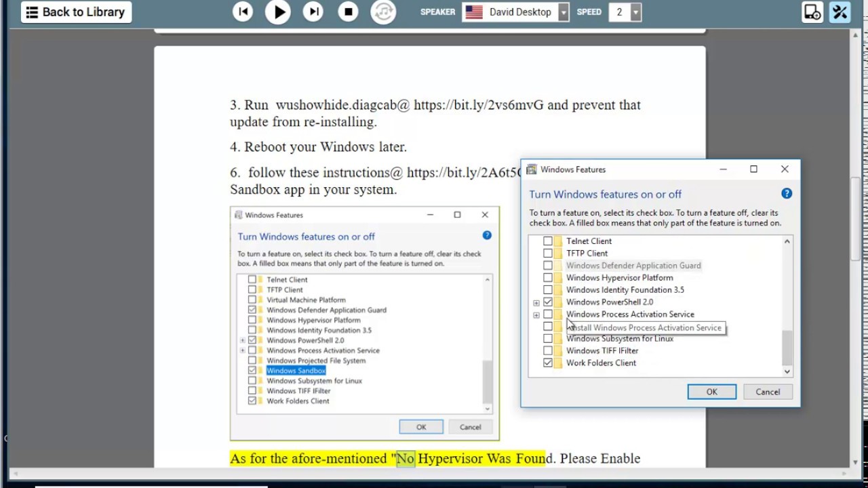Click the features list scrollbar thumb
The width and height of the screenshot is (868, 488).
tap(787, 348)
